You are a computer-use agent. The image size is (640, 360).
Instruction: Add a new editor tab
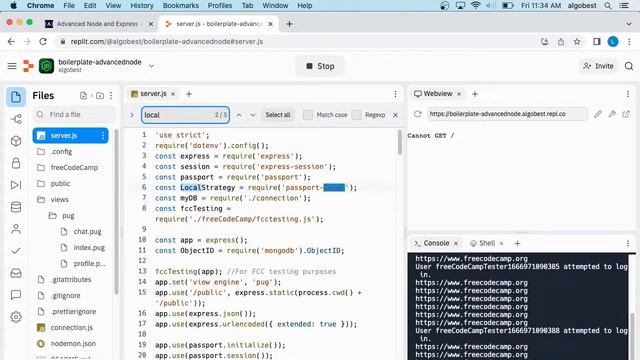tap(189, 94)
